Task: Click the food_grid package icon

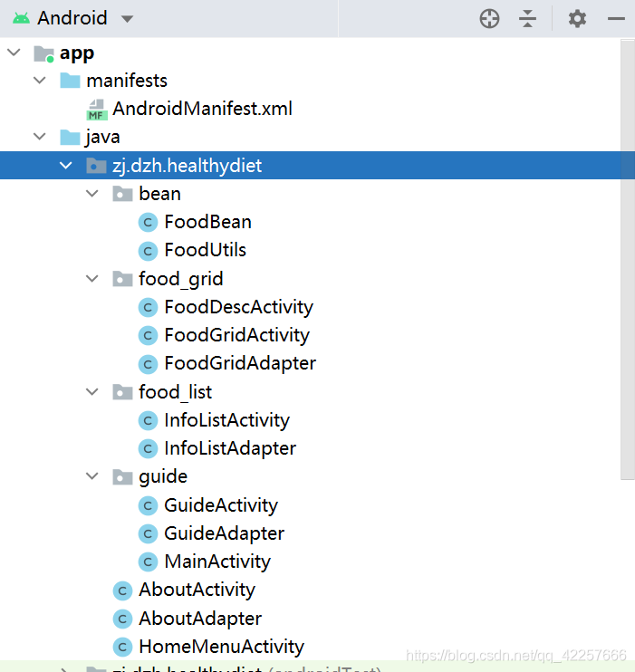Action: pyautogui.click(x=122, y=279)
